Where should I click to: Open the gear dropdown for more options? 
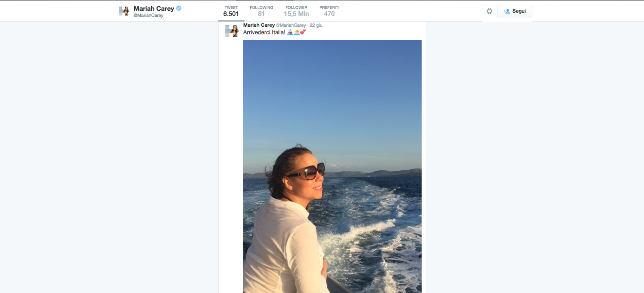(x=489, y=11)
